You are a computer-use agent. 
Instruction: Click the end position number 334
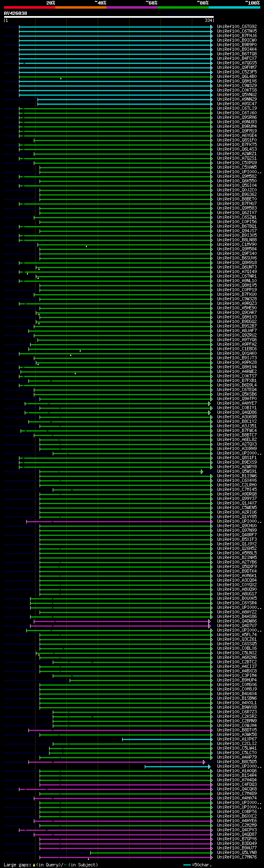(x=208, y=21)
